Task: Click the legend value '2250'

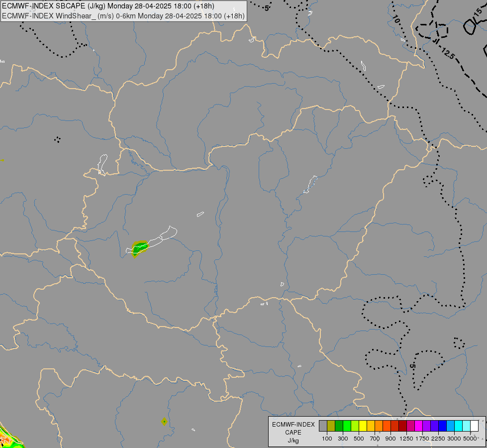Action: (438, 439)
